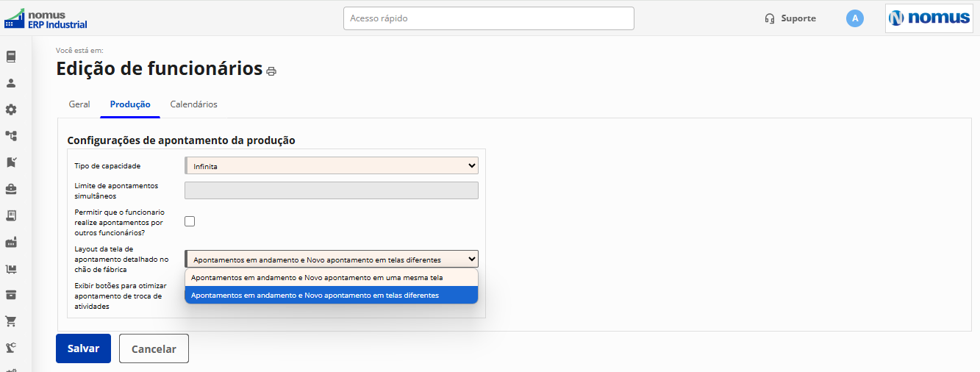Click the Cancelar button
980x372 pixels.
tap(154, 348)
